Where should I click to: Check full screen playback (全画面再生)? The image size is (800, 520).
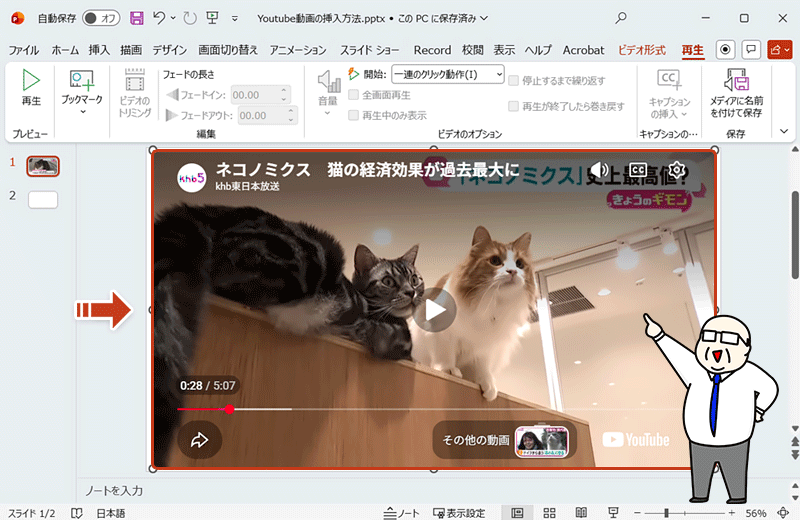pos(353,94)
